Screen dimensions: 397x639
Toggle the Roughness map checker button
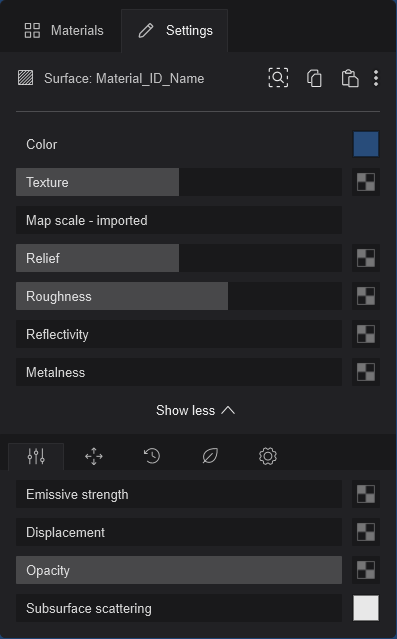click(366, 296)
